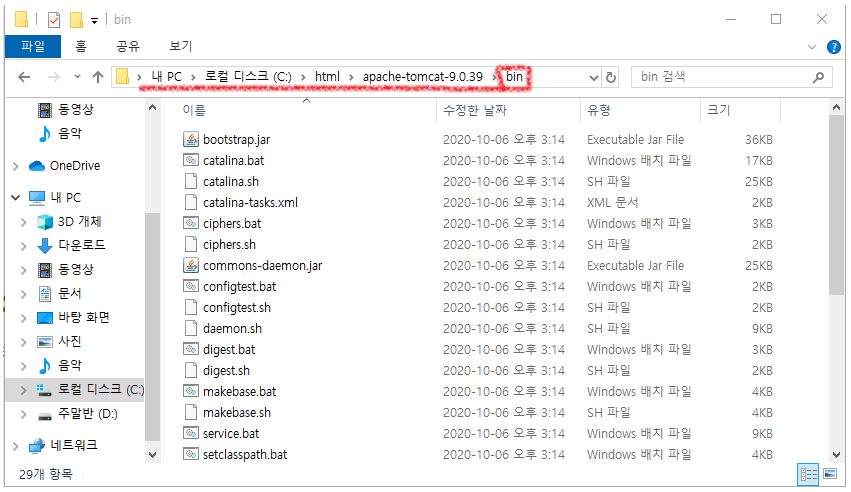
Task: Expand the 네트워크 tree node
Action: pyautogui.click(x=16, y=446)
